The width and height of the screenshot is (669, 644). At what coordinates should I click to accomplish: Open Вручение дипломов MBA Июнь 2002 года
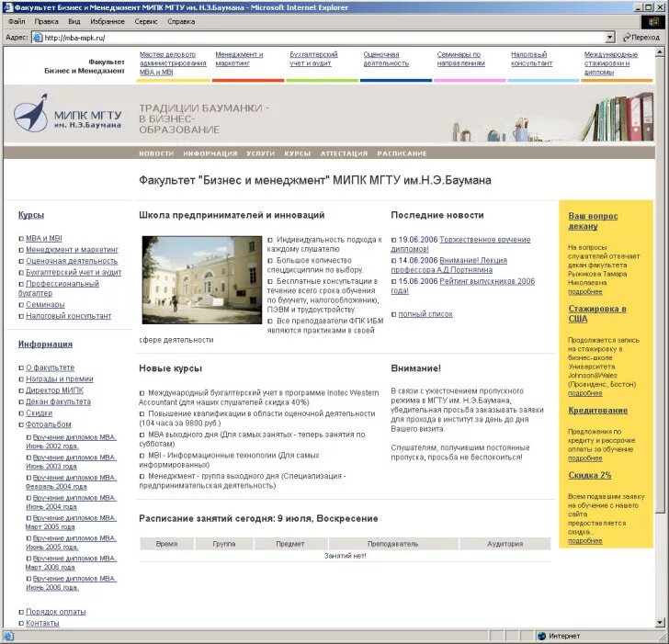coord(71,441)
